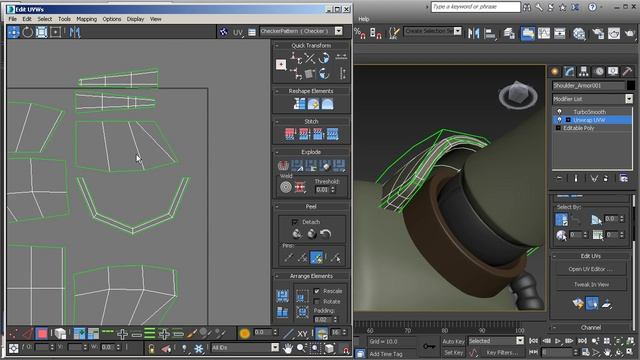Image resolution: width=640 pixels, height=360 pixels.
Task: Open the Material Editor icon in main toolbar
Action: [x=578, y=33]
